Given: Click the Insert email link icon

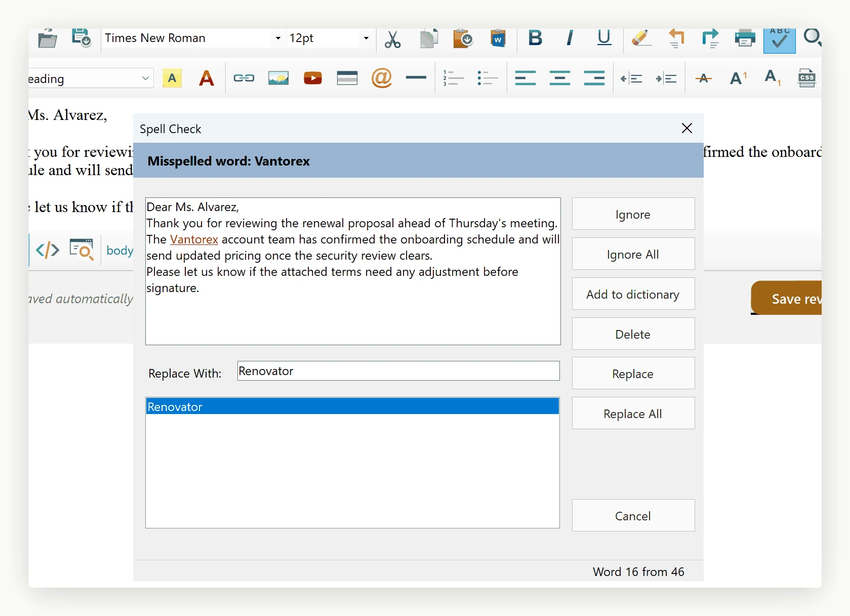Looking at the screenshot, I should [382, 78].
